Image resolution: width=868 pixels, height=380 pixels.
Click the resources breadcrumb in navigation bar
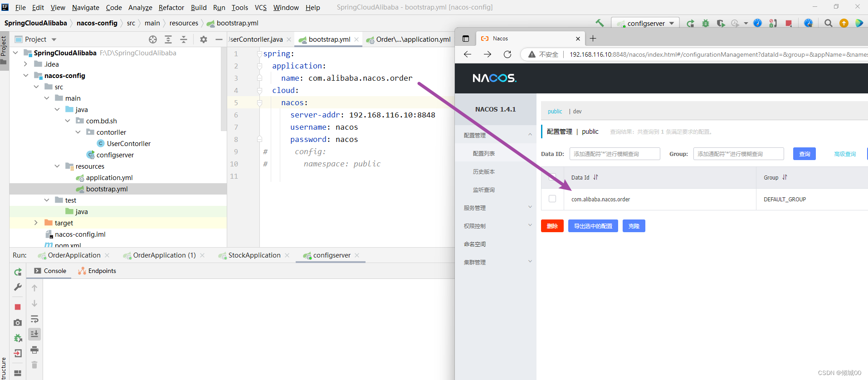coord(184,23)
